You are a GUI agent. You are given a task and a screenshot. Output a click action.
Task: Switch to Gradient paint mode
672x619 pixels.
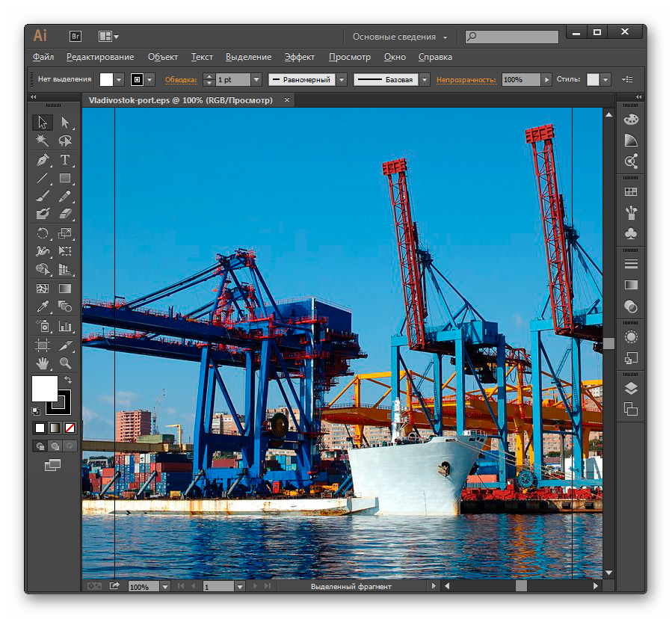[55, 428]
